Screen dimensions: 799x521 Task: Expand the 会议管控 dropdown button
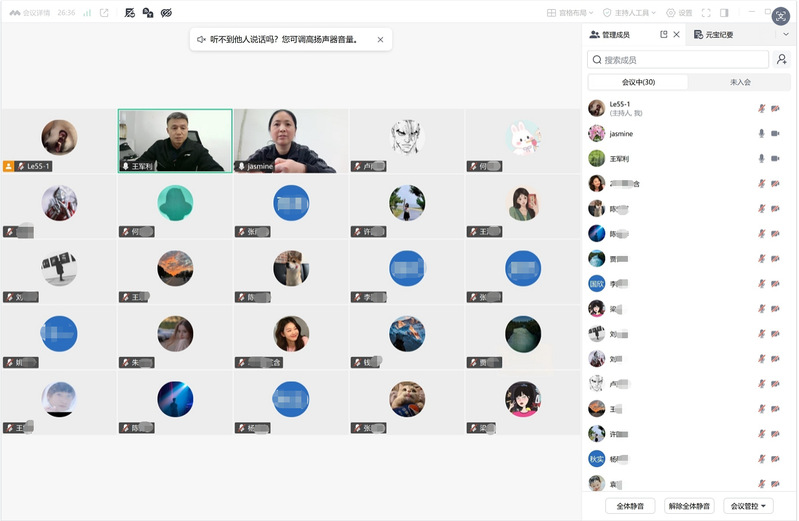[748, 506]
